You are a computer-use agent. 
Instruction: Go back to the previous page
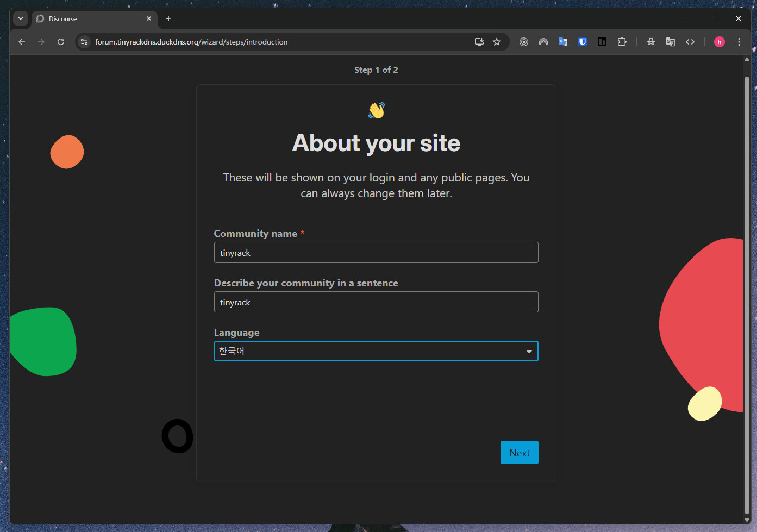(22, 42)
